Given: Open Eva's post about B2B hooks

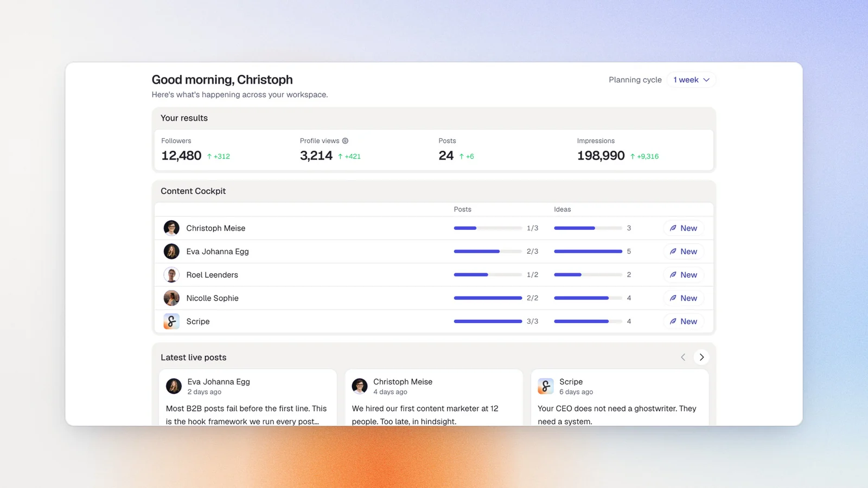Looking at the screenshot, I should [x=248, y=398].
